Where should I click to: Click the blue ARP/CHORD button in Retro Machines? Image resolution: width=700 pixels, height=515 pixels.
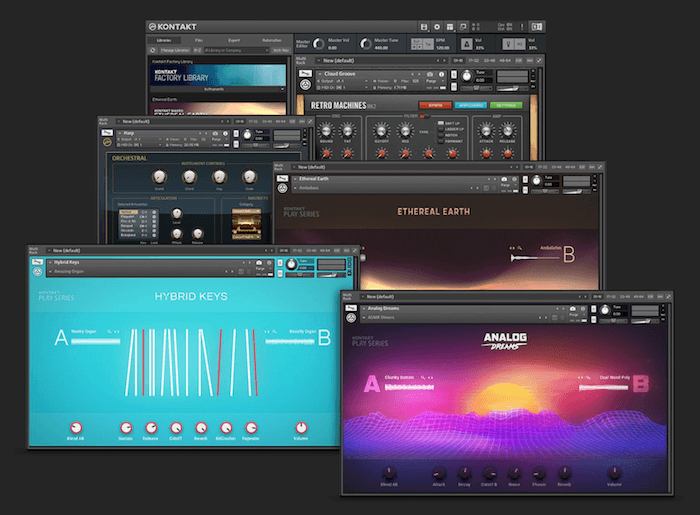click(471, 105)
